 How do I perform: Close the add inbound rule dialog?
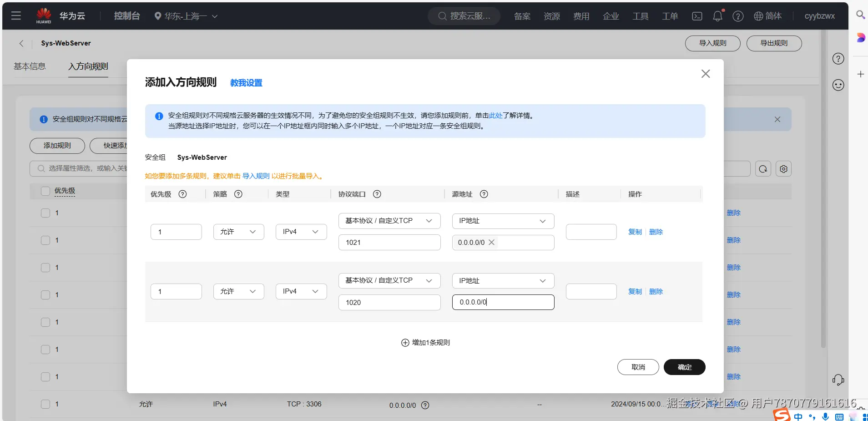(x=706, y=74)
